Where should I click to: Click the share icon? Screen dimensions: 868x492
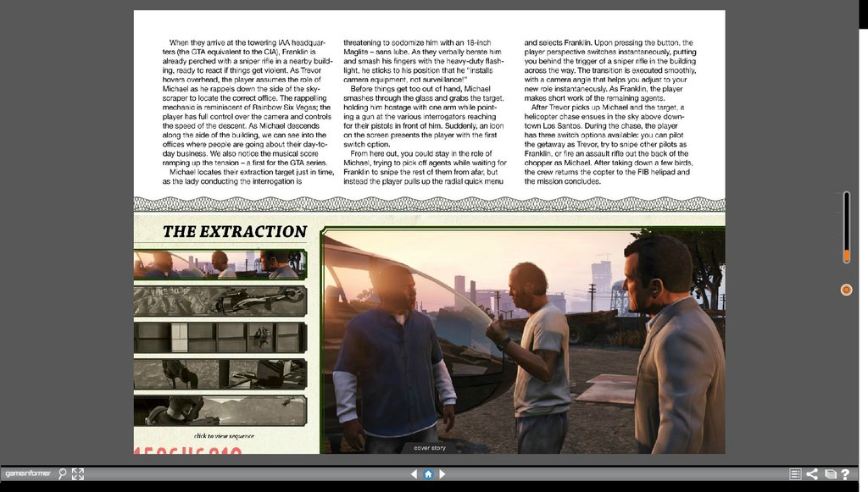click(812, 474)
